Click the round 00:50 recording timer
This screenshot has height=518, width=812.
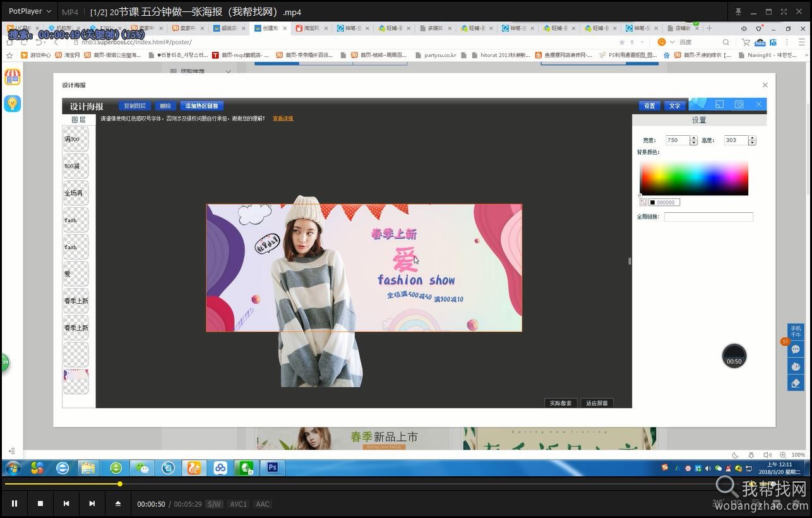(x=734, y=356)
